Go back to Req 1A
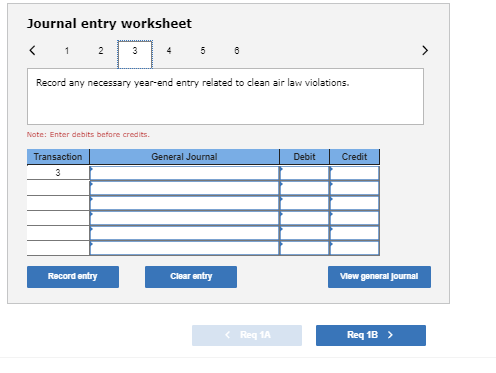 pyautogui.click(x=247, y=335)
